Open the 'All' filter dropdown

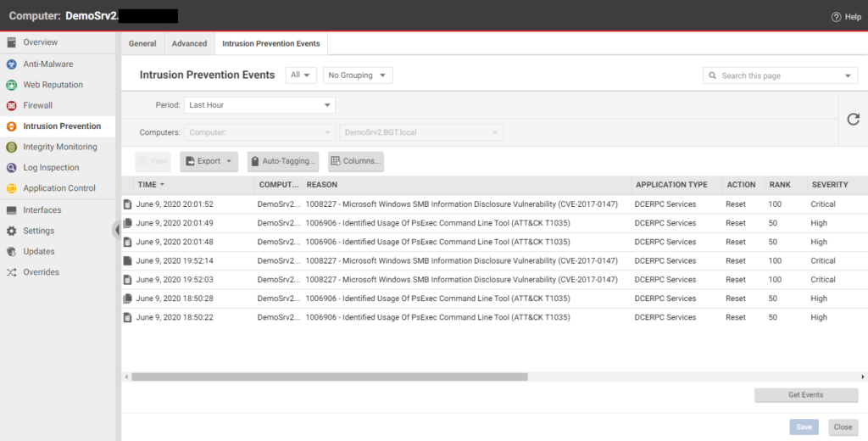point(301,75)
